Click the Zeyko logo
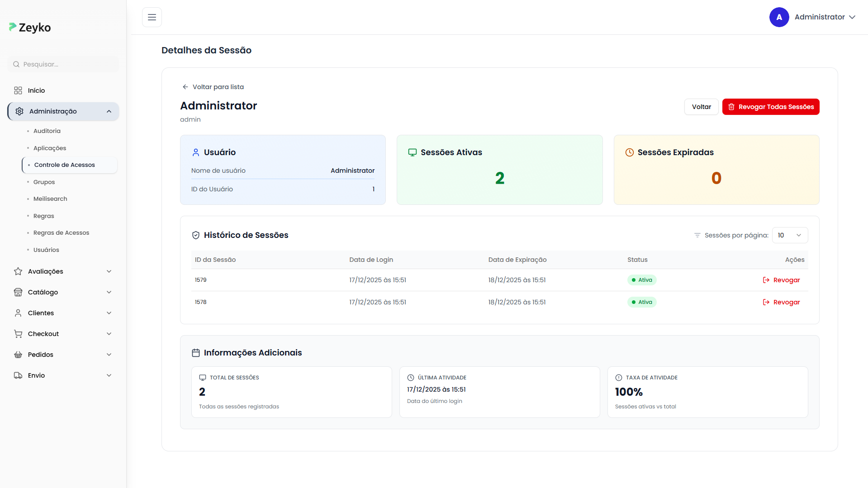 tap(30, 28)
